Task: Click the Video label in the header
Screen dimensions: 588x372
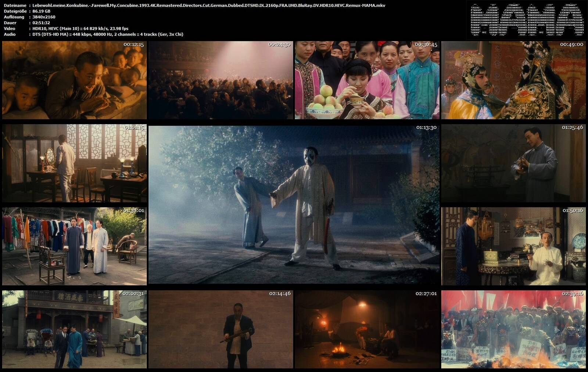Action: tap(10, 29)
